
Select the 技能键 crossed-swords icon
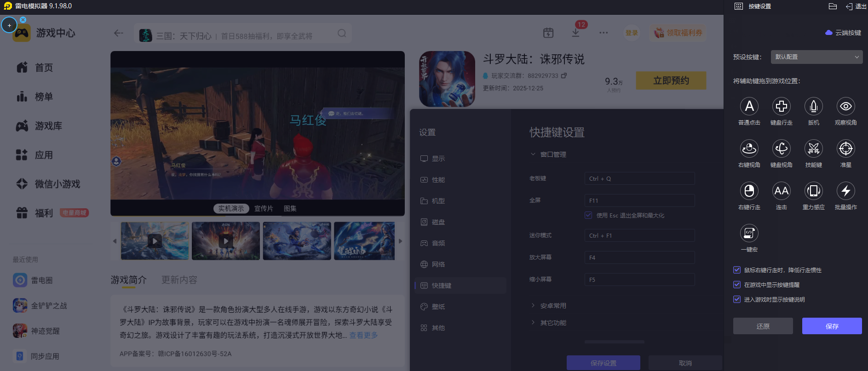pos(814,148)
